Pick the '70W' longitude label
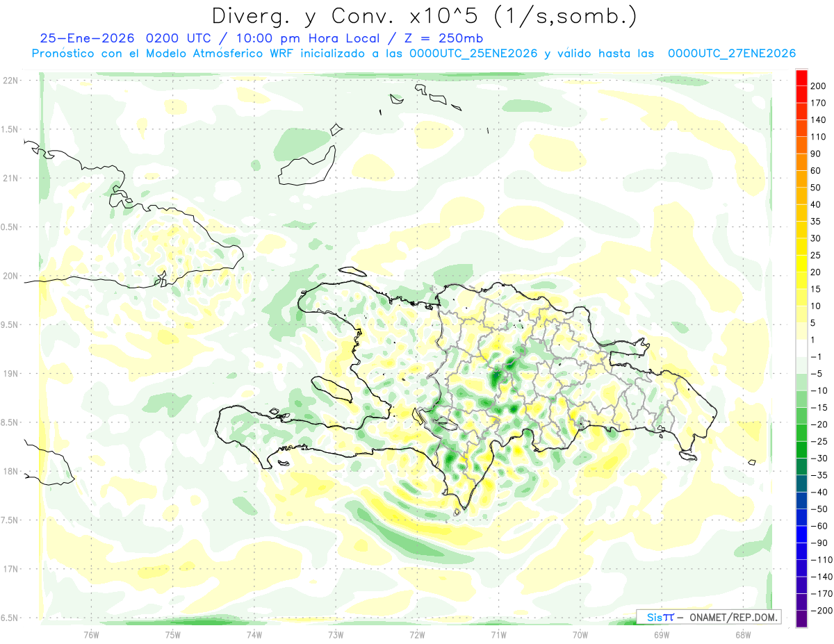The height and width of the screenshot is (644, 834). tap(580, 634)
